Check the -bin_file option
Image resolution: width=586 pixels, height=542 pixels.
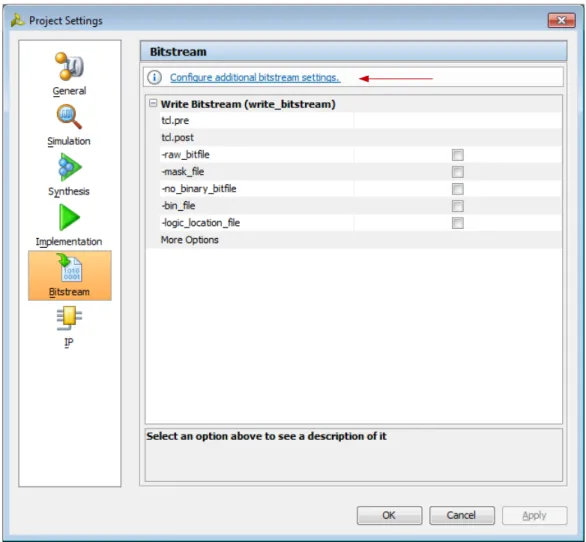[457, 206]
